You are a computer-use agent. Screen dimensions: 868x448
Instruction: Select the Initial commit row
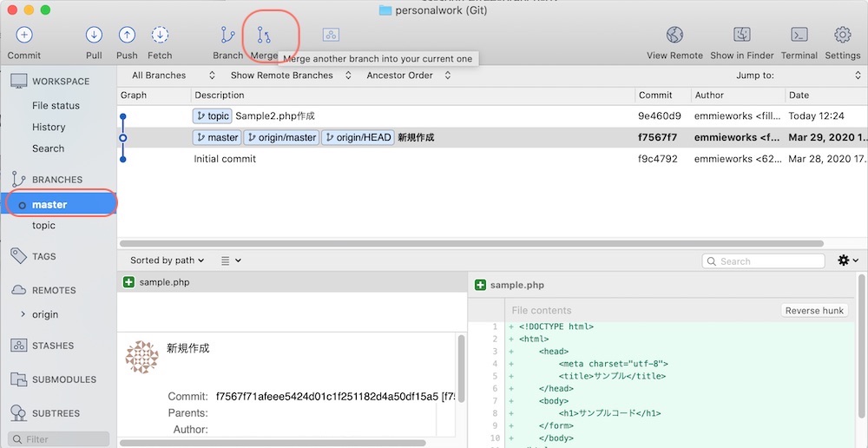[x=493, y=159]
